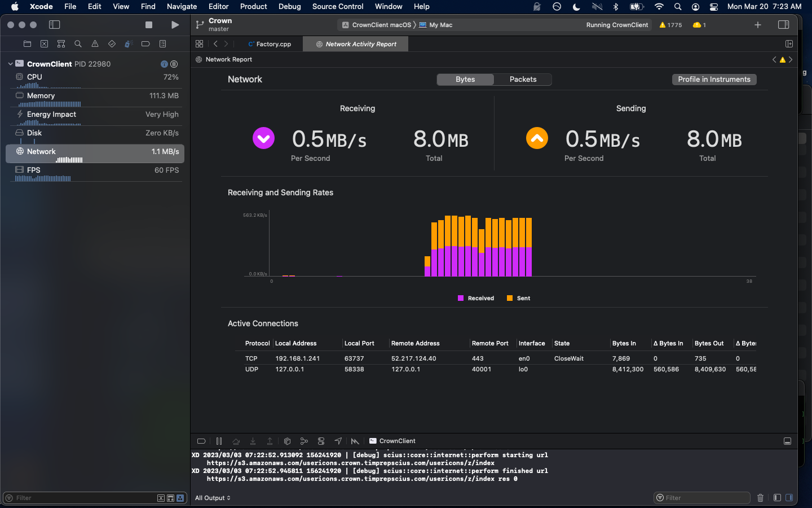Image resolution: width=812 pixels, height=508 pixels.
Task: Select the Memory gauge in debug navigator
Action: click(41, 96)
